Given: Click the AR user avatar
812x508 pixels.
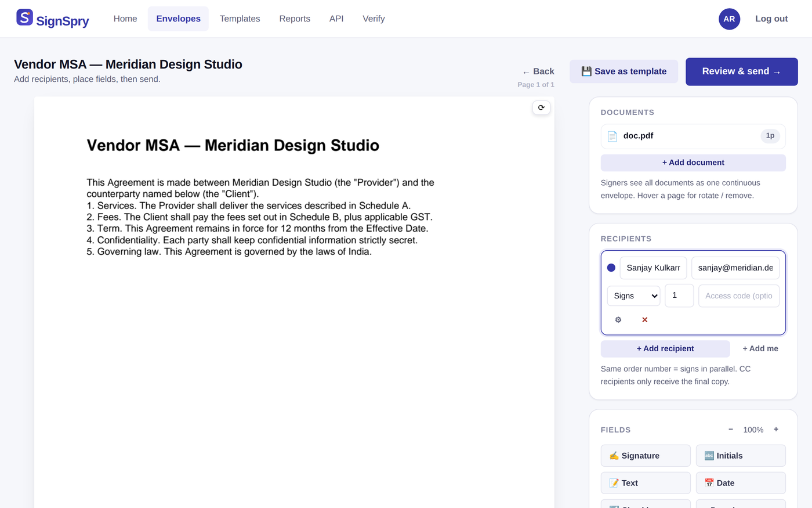Looking at the screenshot, I should click(x=729, y=19).
